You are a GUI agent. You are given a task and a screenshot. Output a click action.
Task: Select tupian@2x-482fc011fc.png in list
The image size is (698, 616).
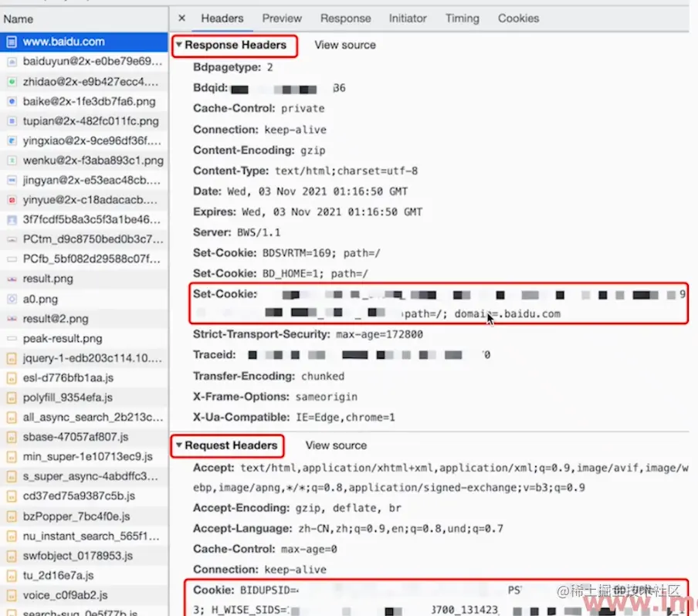[84, 121]
